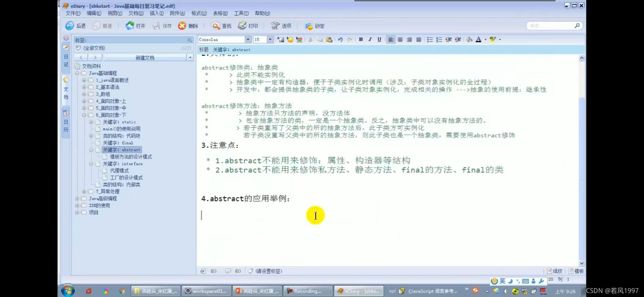Click the attachment count icon in the status bar

pyautogui.click(x=203, y=271)
